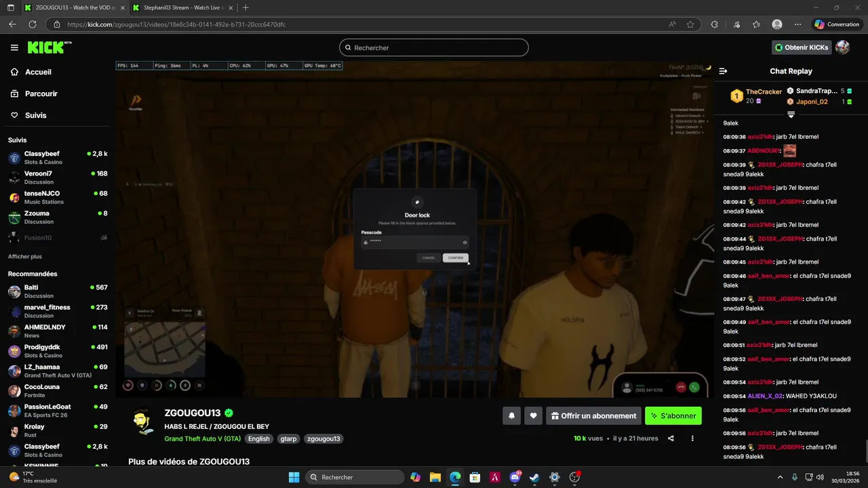This screenshot has height=488, width=868.
Task: Open LZ_haamaa recommended channel
Action: coord(58,371)
